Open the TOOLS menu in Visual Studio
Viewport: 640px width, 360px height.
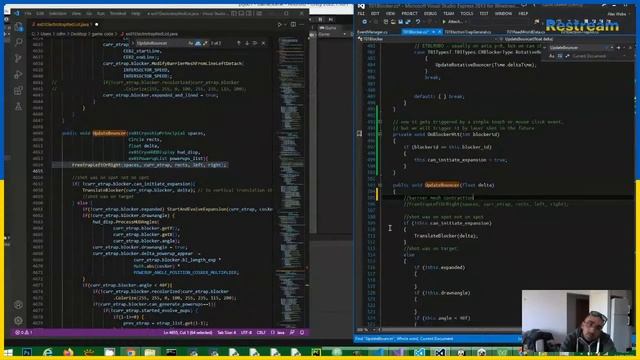point(467,13)
